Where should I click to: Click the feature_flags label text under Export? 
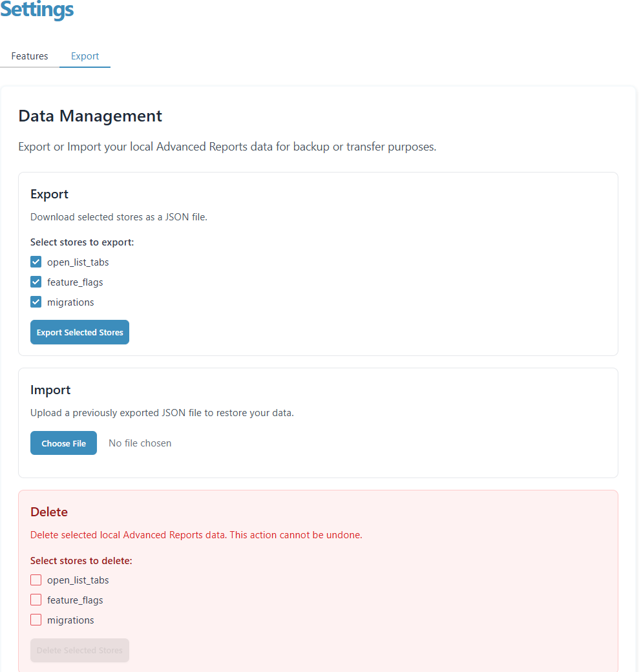pos(75,282)
